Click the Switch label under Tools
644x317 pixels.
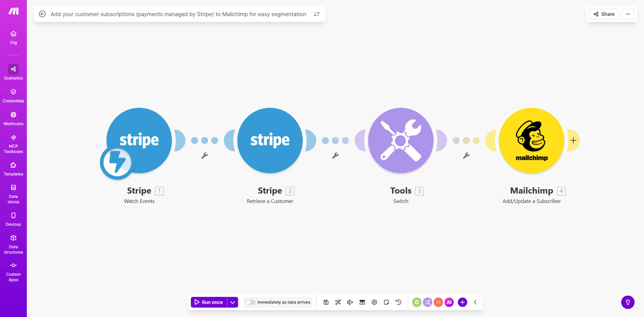[x=401, y=201]
